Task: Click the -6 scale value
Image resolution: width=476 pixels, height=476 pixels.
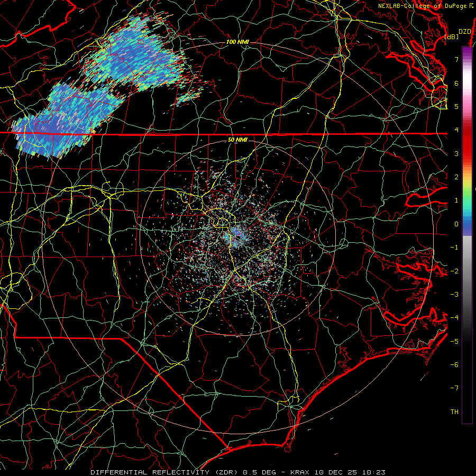Action: point(454,364)
